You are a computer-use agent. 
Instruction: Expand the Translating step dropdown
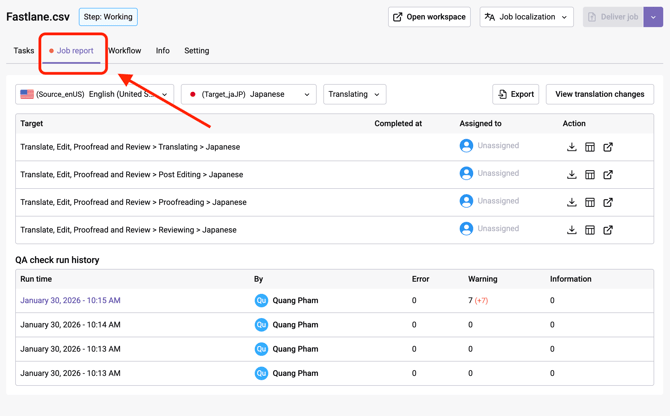[x=354, y=94]
